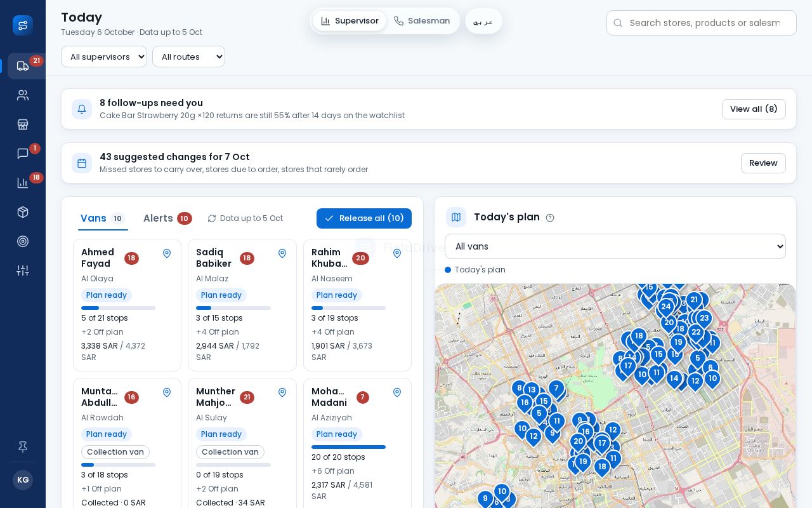Open the stores sidebar icon
Viewport: 812px width, 508px height.
tap(23, 124)
